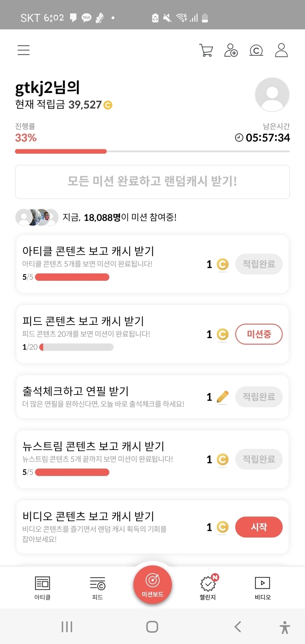Open the 비디오 tab
The image size is (305, 644).
[x=262, y=587]
